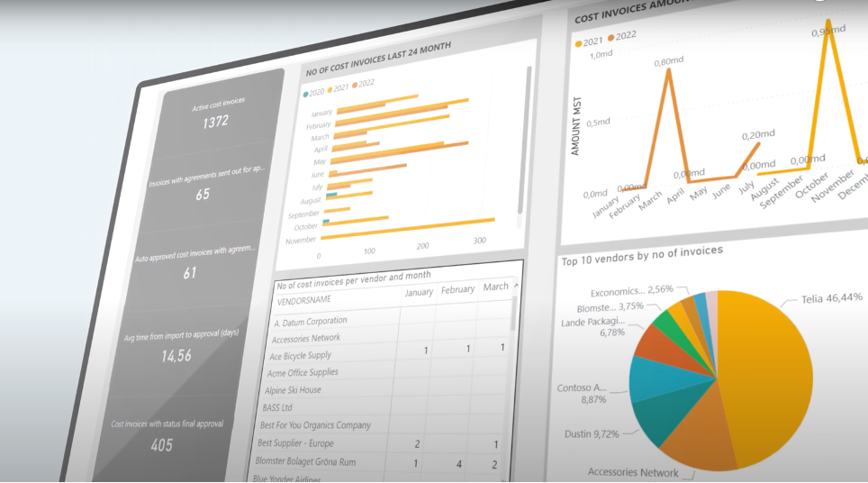Select the Telia 46,44% pie slice
Viewport: 868px width, 483px height.
(x=783, y=369)
